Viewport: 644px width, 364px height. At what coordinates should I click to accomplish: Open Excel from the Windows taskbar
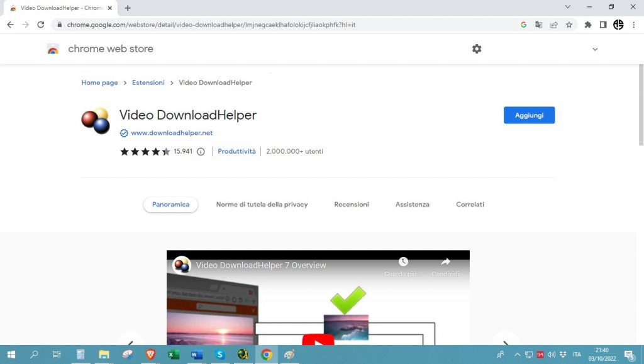pyautogui.click(x=174, y=355)
